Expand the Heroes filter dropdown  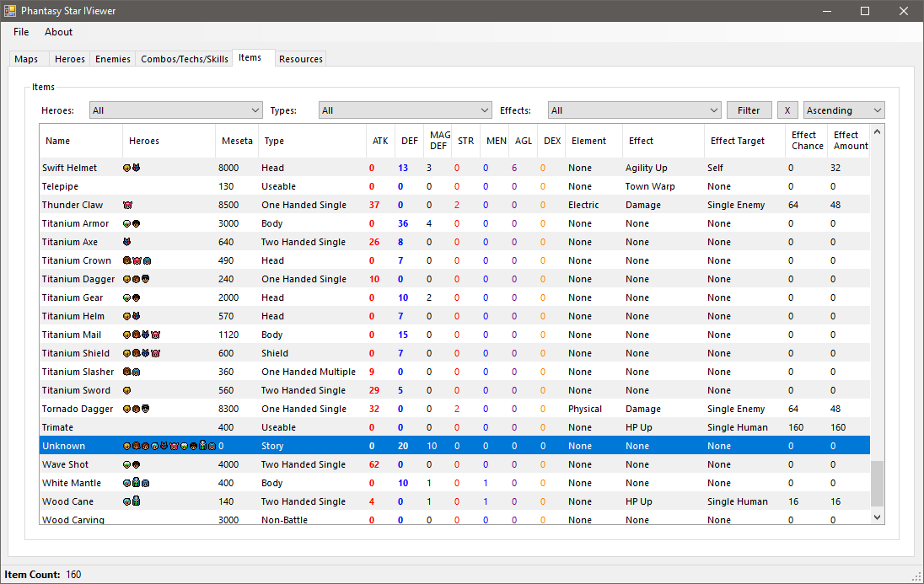tap(176, 110)
